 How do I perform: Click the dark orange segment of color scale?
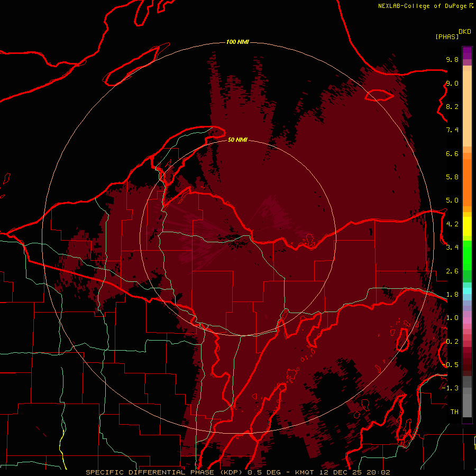[467, 183]
